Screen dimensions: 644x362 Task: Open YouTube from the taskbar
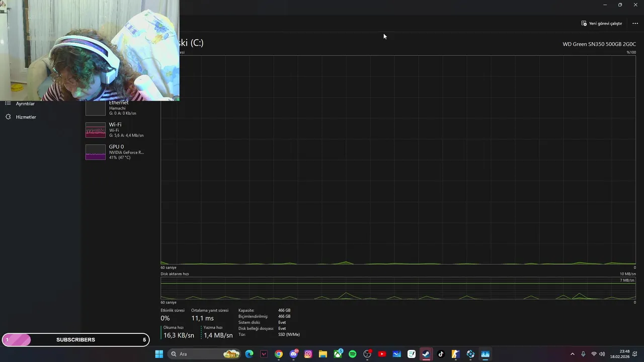[382, 354]
